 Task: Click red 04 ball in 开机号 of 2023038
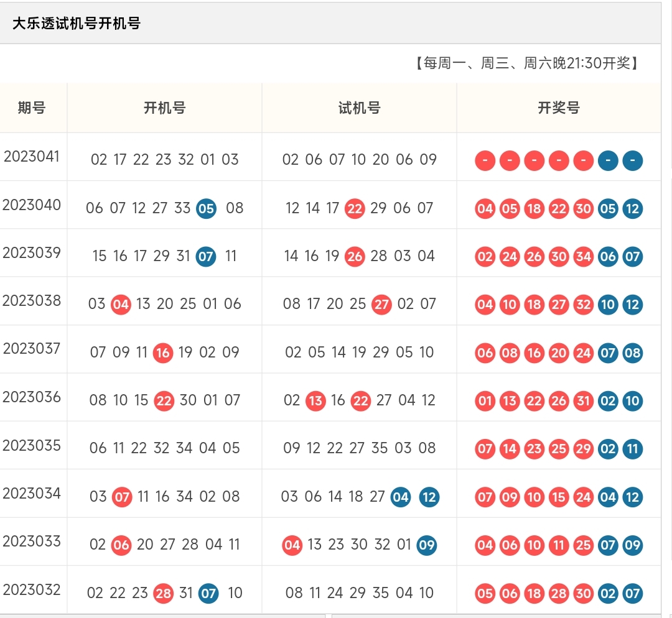[121, 305]
